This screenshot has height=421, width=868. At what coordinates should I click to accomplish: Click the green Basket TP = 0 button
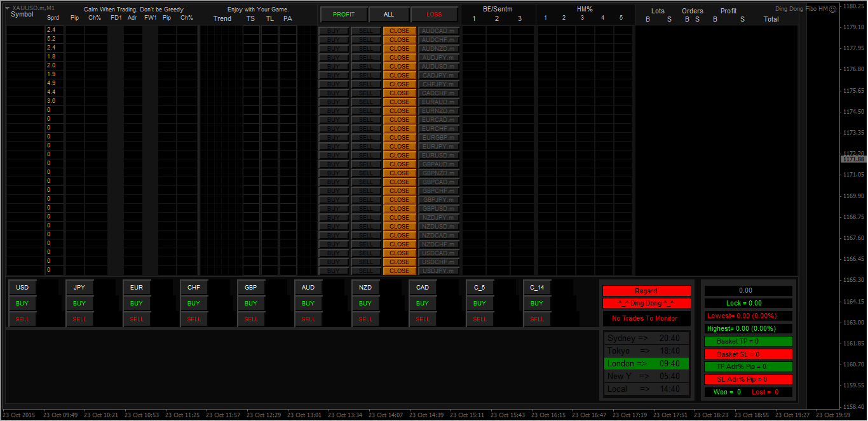(749, 341)
